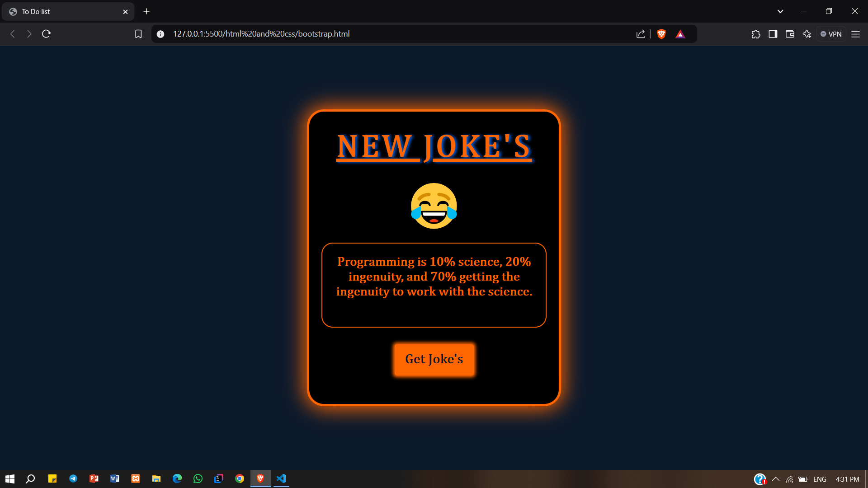Open the Brave Rewards triangle icon
This screenshot has width=868, height=488.
coord(680,34)
